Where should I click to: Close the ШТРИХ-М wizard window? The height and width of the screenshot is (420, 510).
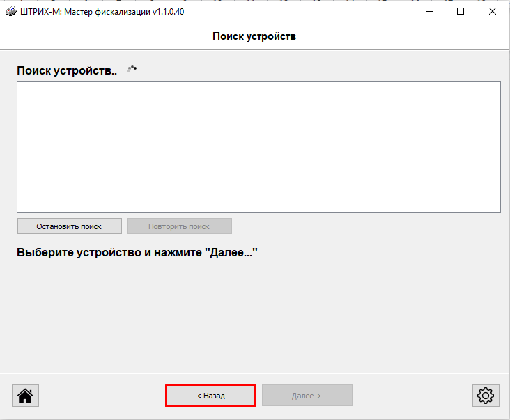493,12
